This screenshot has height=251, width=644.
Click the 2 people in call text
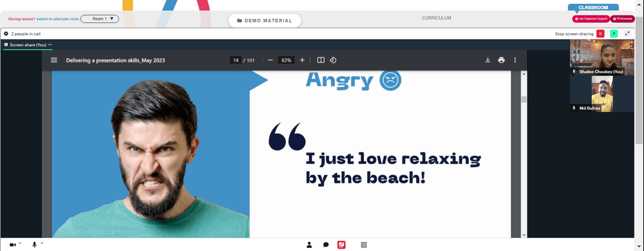point(26,34)
